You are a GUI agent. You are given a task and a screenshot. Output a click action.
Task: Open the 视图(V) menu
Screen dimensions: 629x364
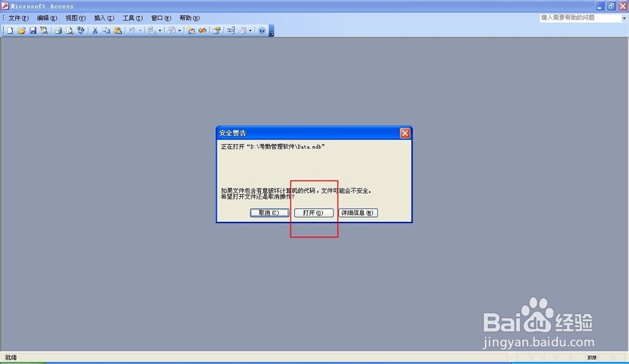point(75,18)
